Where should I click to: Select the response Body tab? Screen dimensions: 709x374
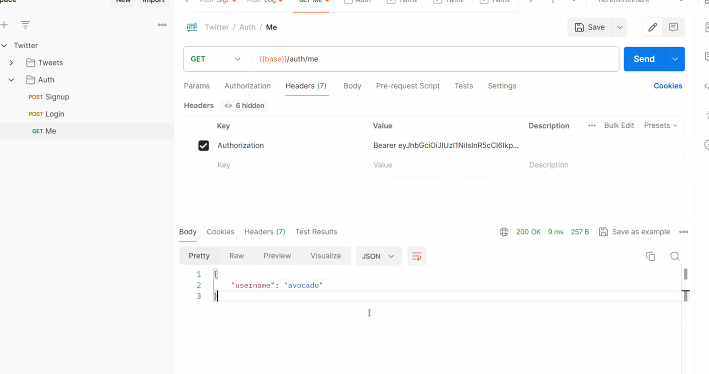(188, 232)
